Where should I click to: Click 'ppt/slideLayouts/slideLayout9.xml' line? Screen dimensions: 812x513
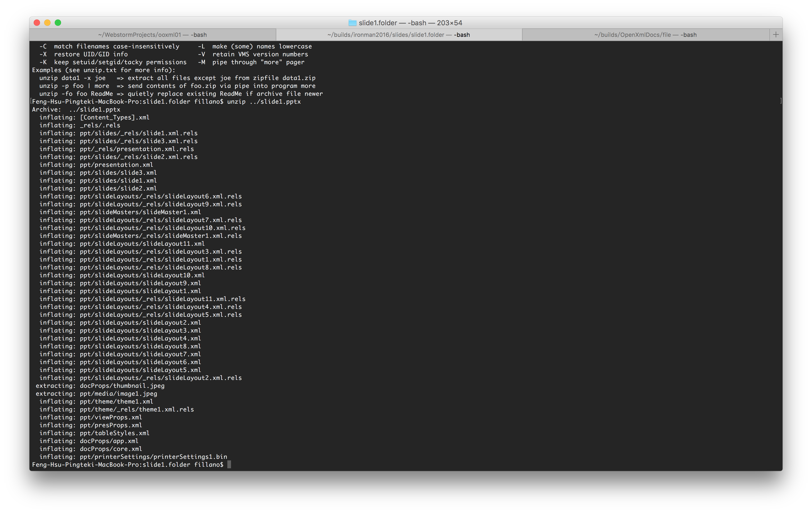click(x=120, y=283)
